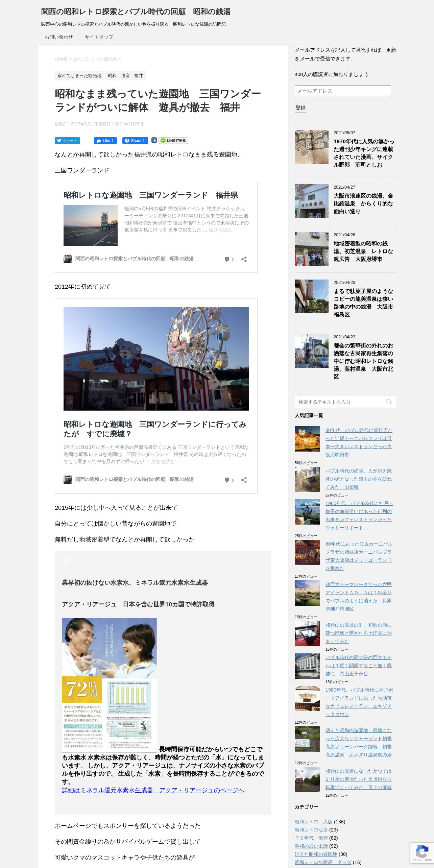Click the hydrogen water 72時間 advertisement image
This screenshot has height=868, width=434.
110,685
